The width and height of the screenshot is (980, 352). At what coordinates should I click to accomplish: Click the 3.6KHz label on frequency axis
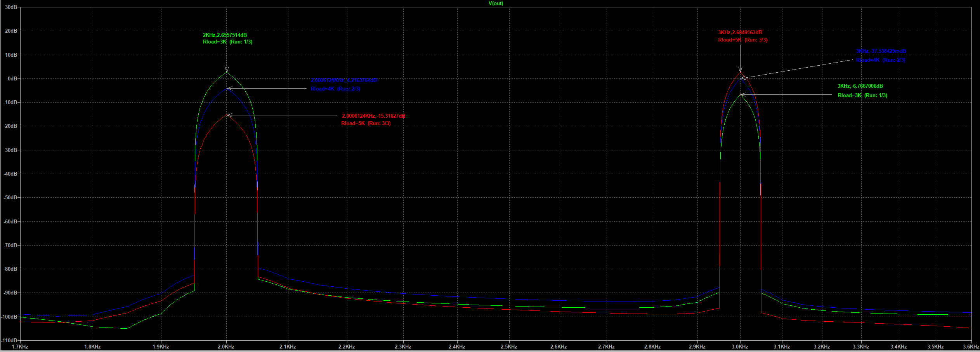click(971, 347)
